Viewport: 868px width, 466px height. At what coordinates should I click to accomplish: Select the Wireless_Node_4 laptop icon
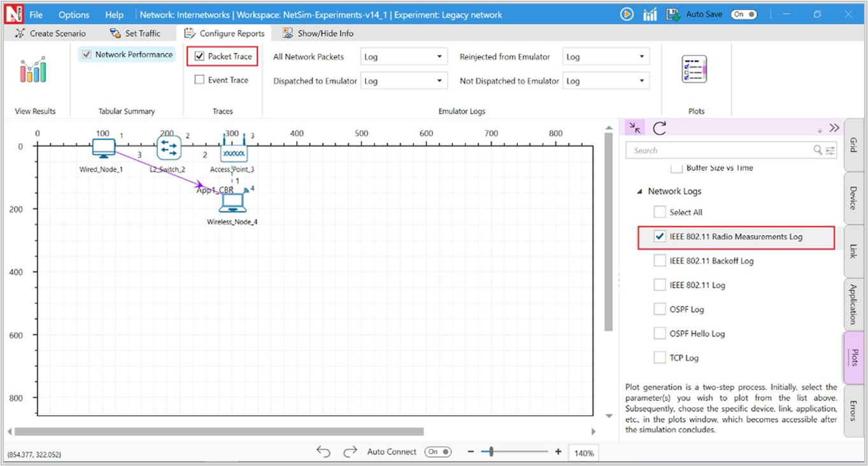pos(232,202)
